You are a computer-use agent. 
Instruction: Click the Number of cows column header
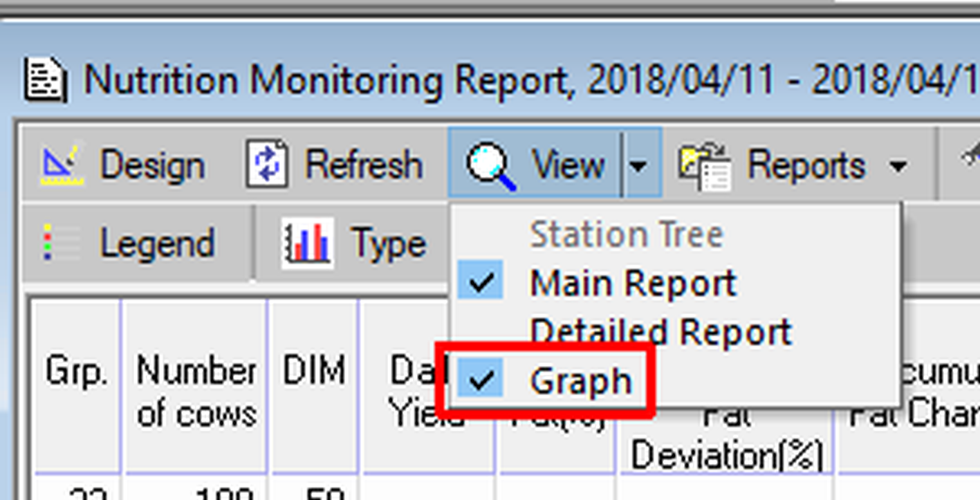(x=196, y=391)
